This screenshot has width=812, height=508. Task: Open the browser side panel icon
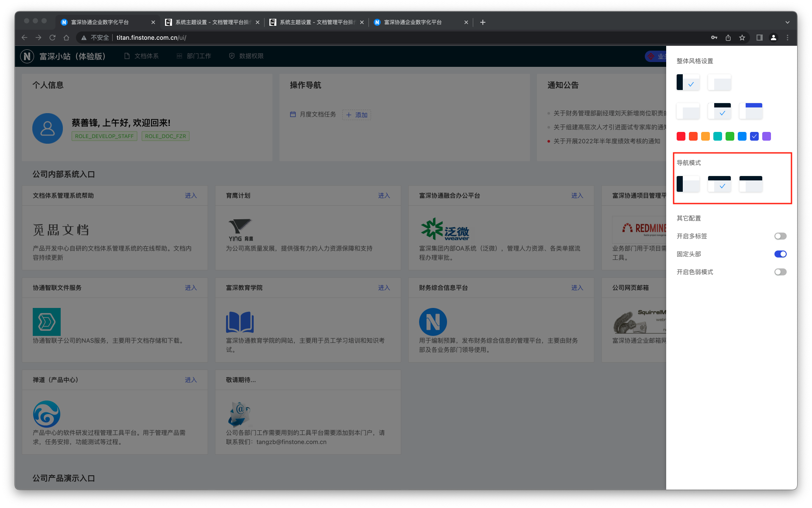pos(760,38)
